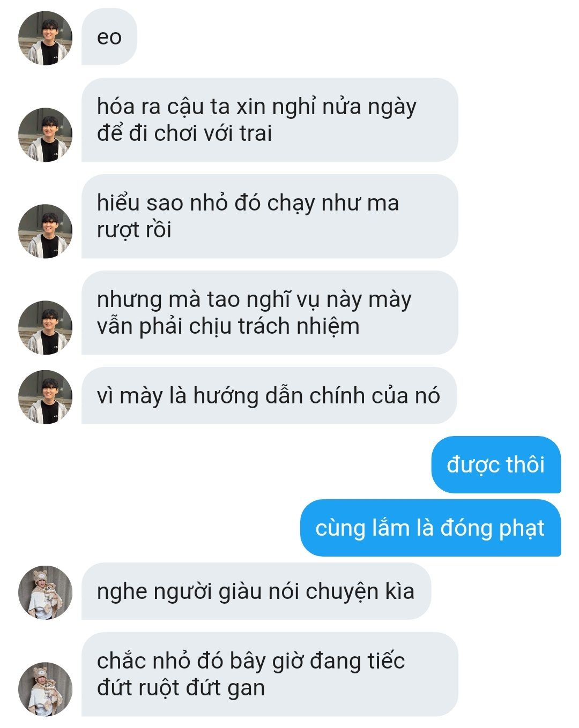Image resolution: width=579 pixels, height=728 pixels.
Task: Open the bear-hat avatar beside 'chắc nhỏ đó' message
Action: [45, 689]
